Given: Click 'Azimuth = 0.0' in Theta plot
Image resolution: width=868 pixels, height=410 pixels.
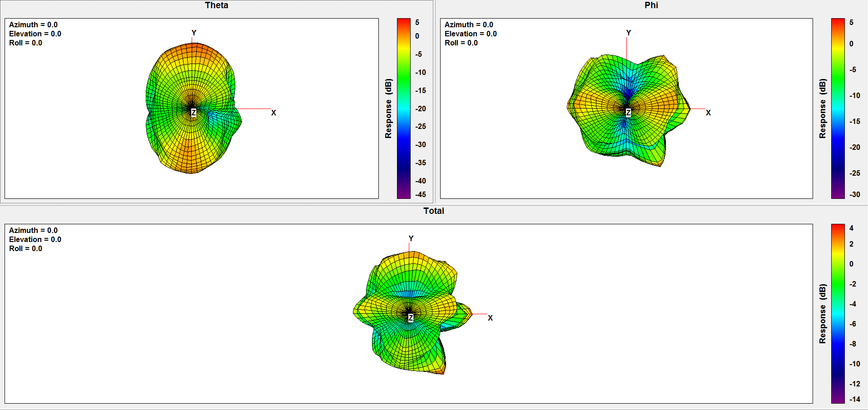Looking at the screenshot, I should 33,25.
